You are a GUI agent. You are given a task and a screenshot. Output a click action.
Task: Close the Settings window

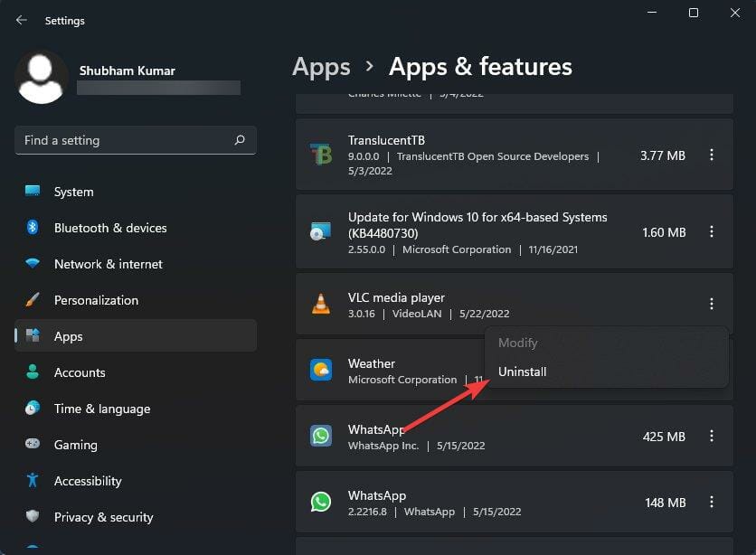[735, 13]
